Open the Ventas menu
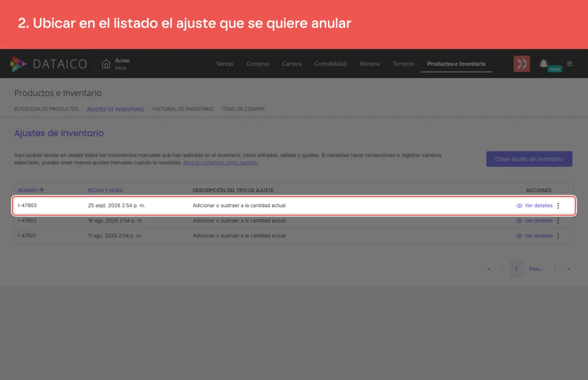 (225, 64)
